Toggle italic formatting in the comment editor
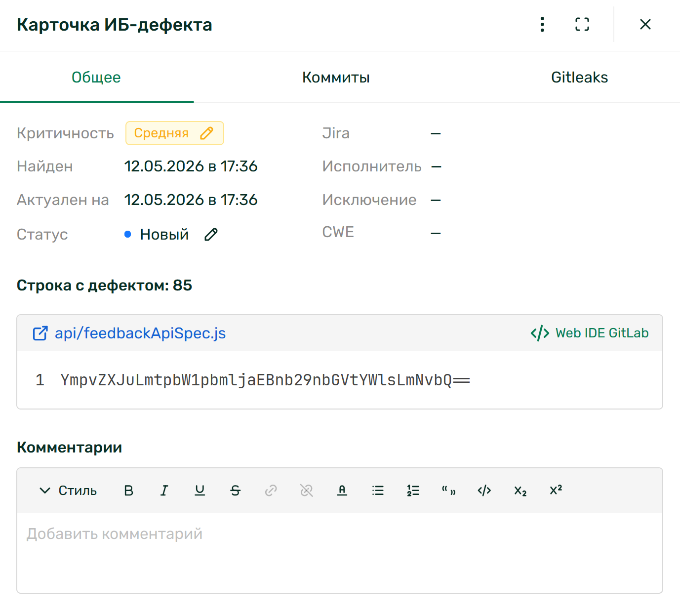The height and width of the screenshot is (616, 680). [164, 491]
